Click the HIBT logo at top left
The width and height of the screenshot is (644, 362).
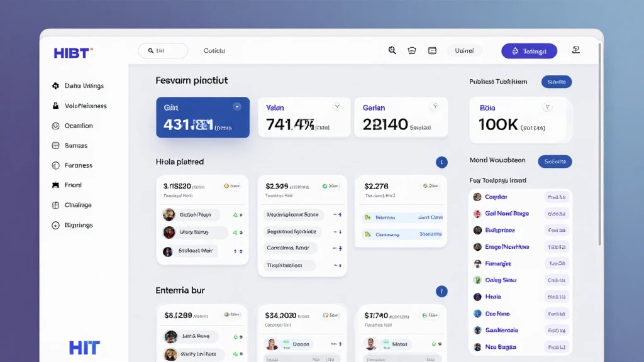[73, 52]
